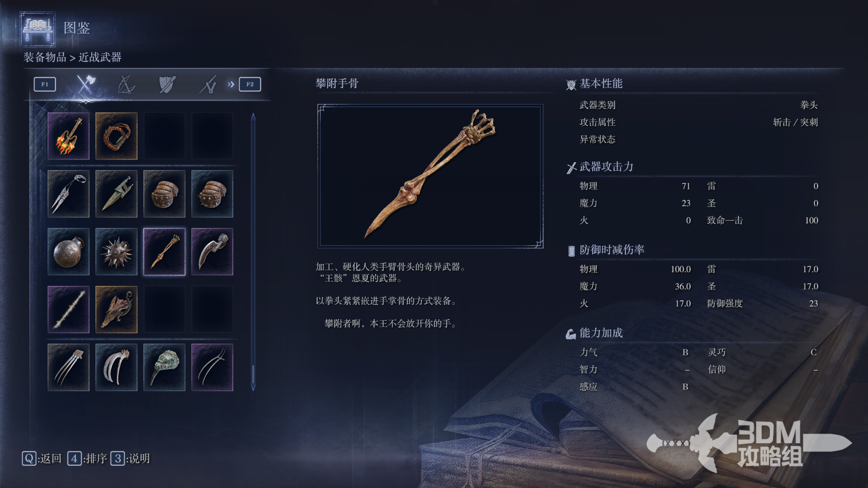
Task: Show explanation via 3 说明
Action: 130,459
